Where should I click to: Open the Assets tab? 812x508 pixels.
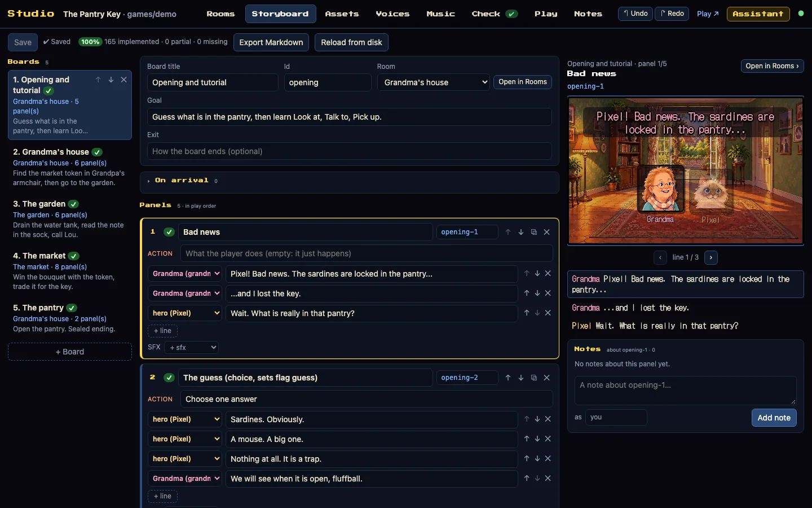[x=342, y=14]
